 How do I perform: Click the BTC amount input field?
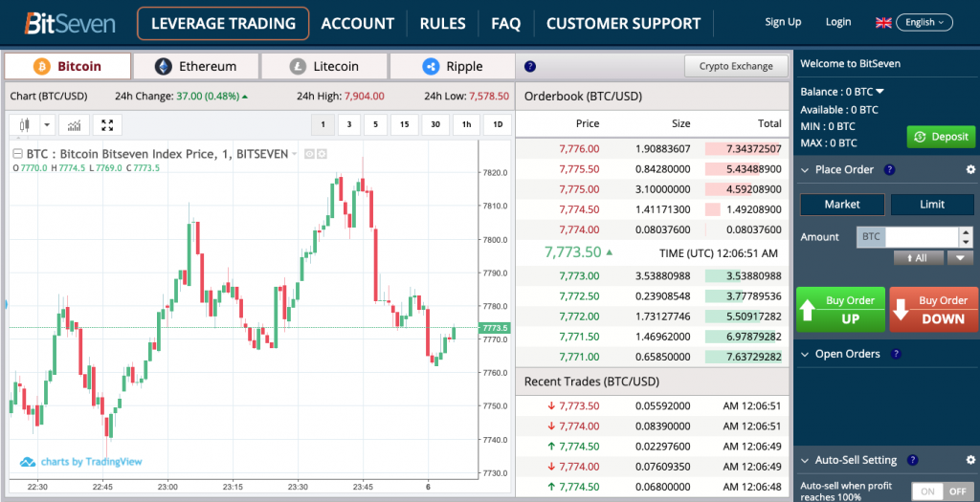click(922, 236)
